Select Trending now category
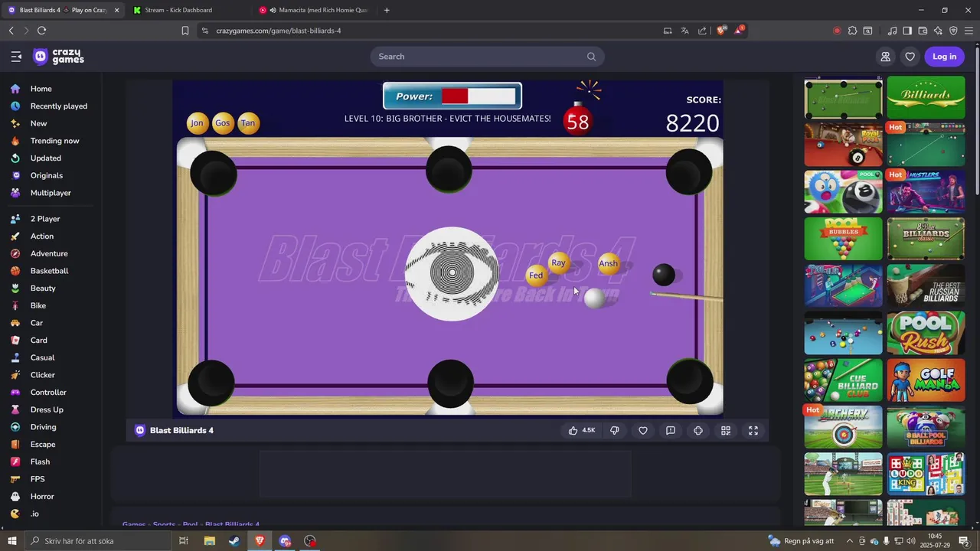 point(54,141)
